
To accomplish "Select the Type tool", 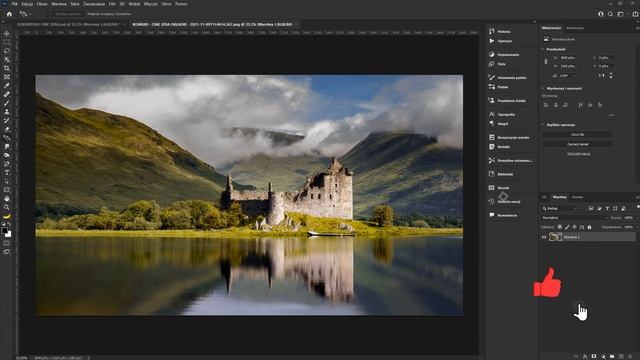I will pyautogui.click(x=7, y=173).
